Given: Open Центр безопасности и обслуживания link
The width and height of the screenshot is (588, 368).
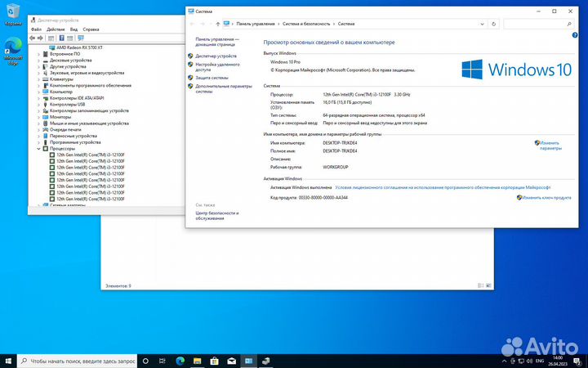Looking at the screenshot, I should pyautogui.click(x=217, y=216).
